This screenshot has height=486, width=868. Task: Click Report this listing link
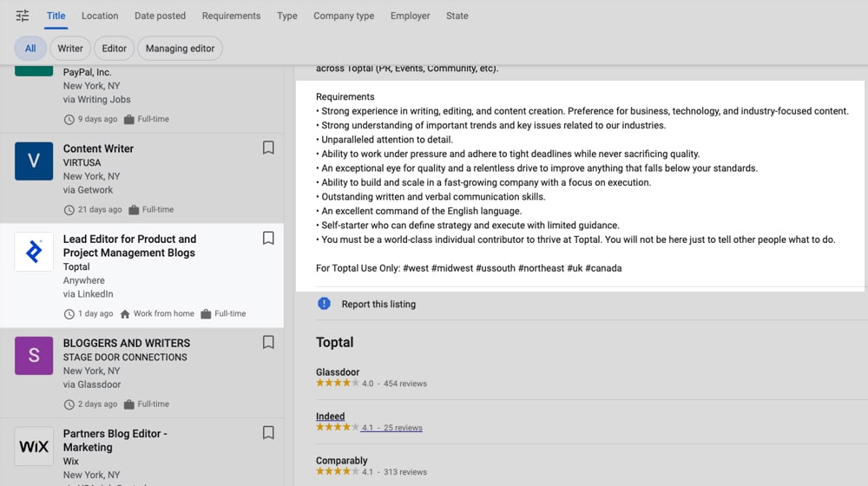378,304
